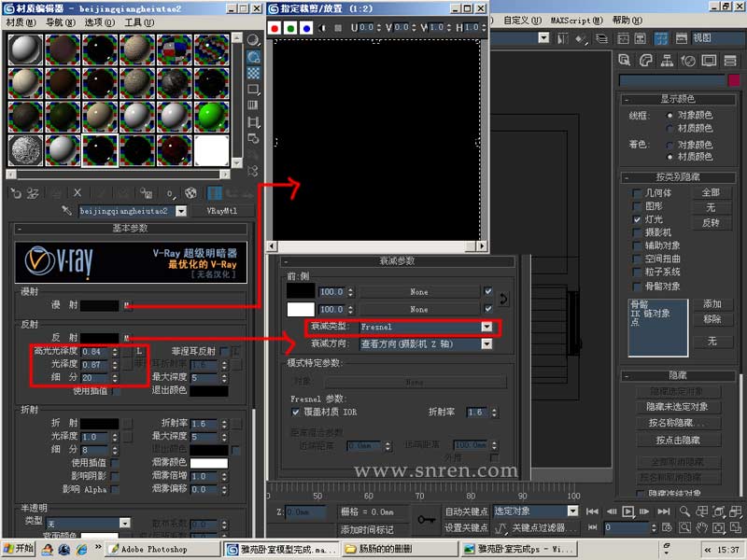The width and height of the screenshot is (747, 560).
Task: Click the swap colors arrow in falloff parameters
Action: point(503,300)
